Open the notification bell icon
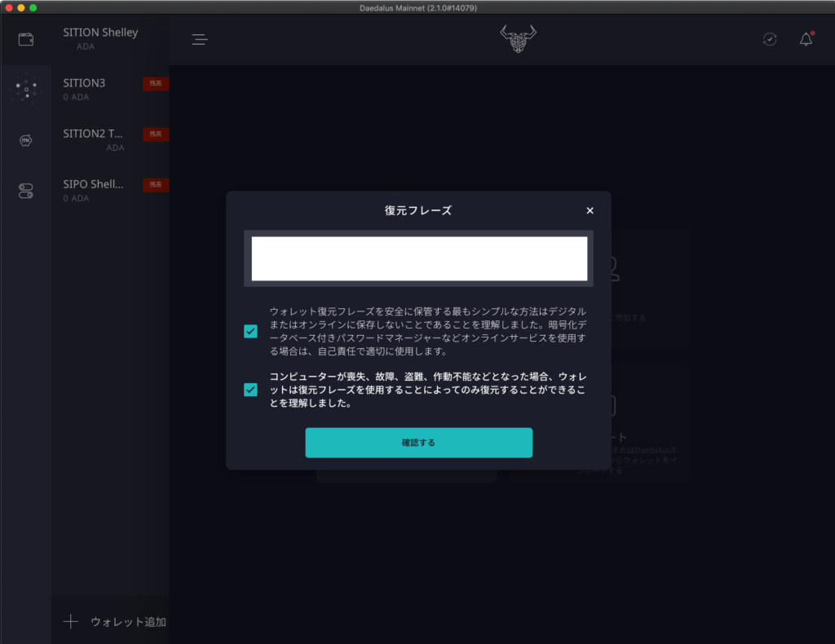 coord(806,39)
